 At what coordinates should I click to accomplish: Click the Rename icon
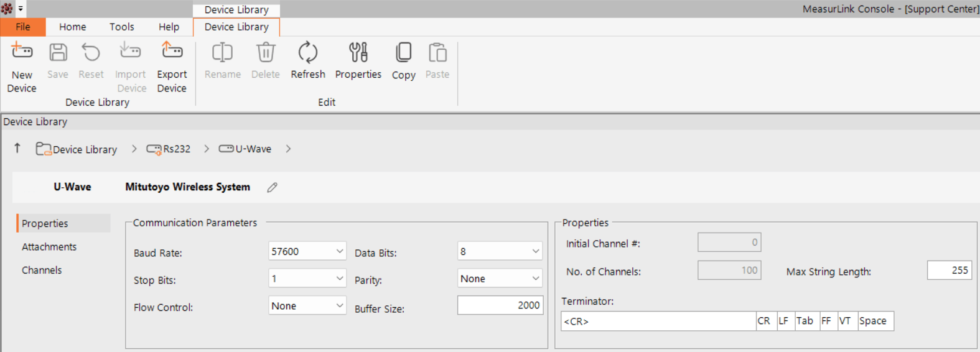click(x=222, y=52)
